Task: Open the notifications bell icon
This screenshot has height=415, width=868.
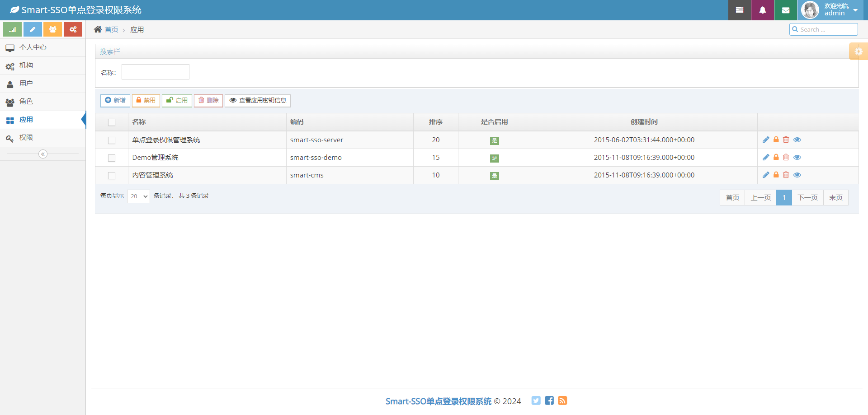Action: (763, 10)
